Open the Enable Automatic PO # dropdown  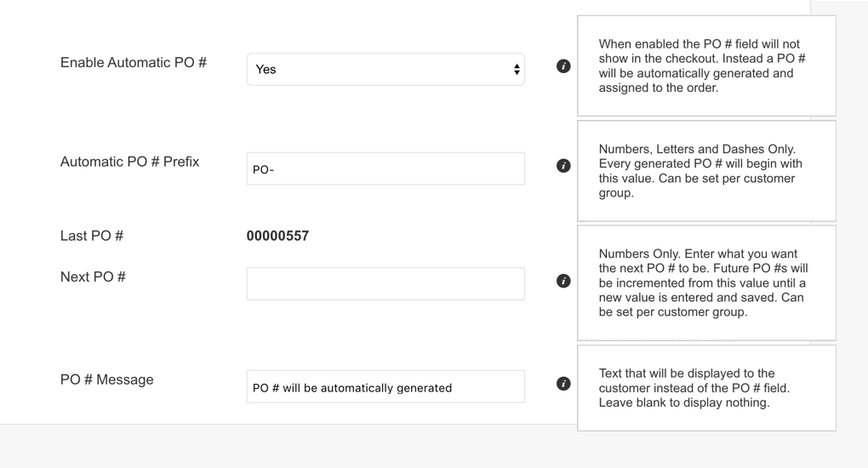click(385, 69)
